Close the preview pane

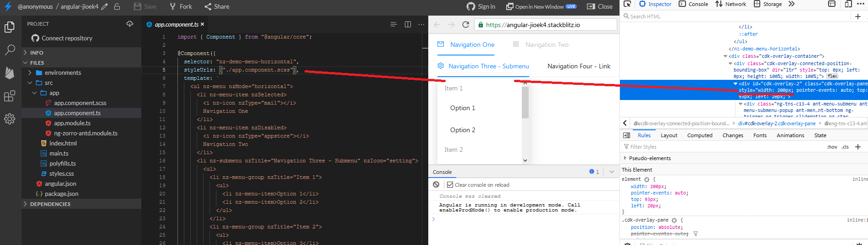[600, 6]
